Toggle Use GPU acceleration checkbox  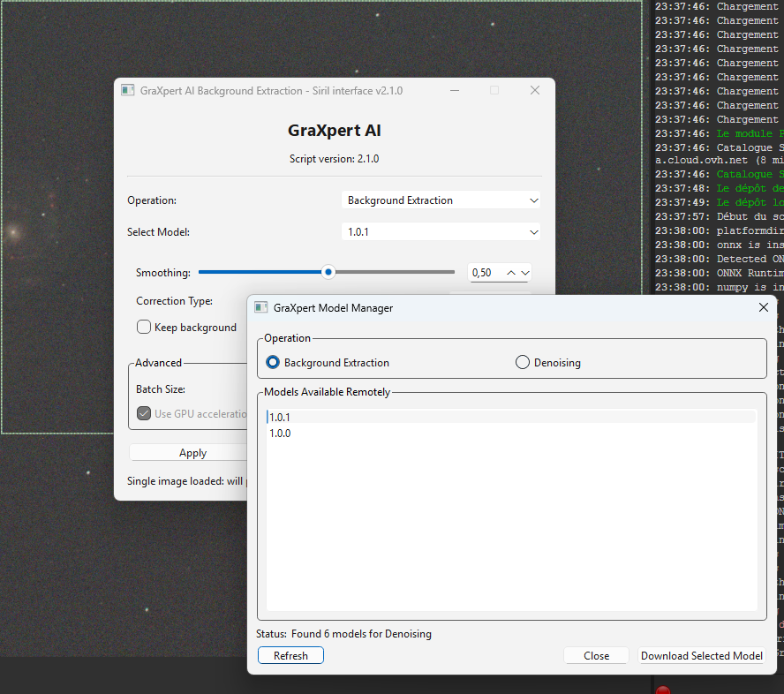coord(144,413)
